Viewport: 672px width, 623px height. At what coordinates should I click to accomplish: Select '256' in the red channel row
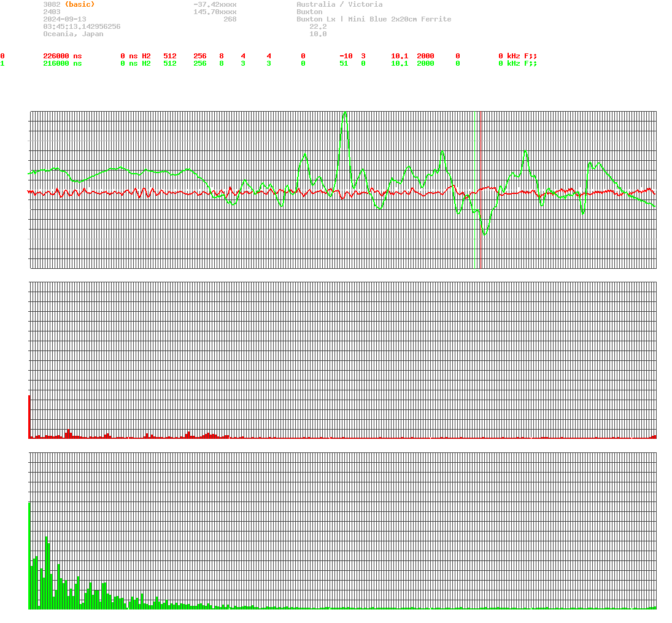pyautogui.click(x=199, y=56)
